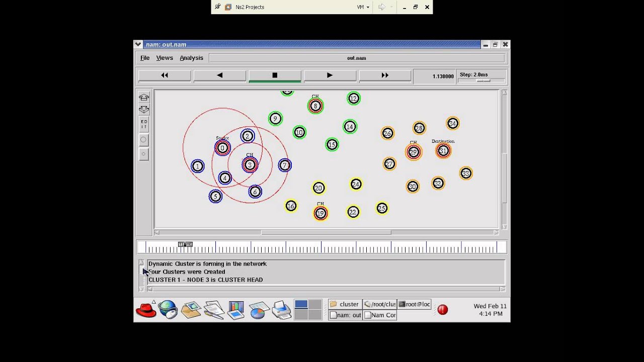Click the pin icon on the VM toolbar
The width and height of the screenshot is (644, 362).
217,7
